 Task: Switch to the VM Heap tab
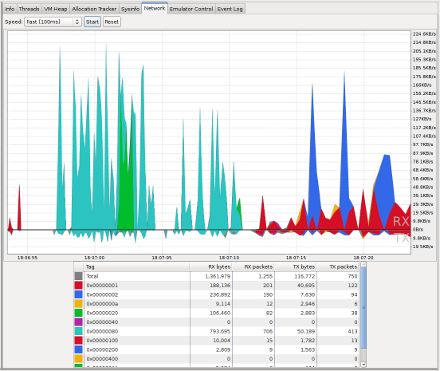tap(56, 9)
